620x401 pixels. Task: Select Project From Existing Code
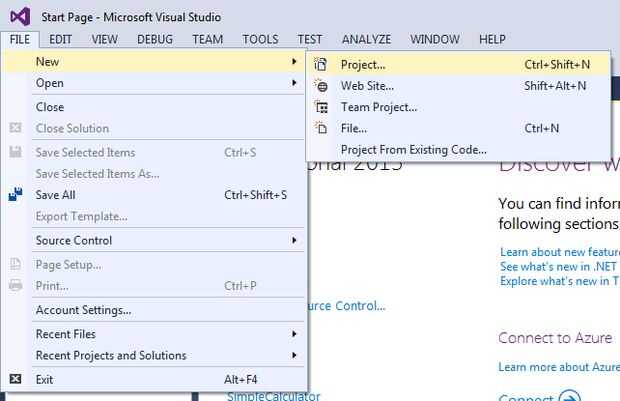click(x=413, y=150)
